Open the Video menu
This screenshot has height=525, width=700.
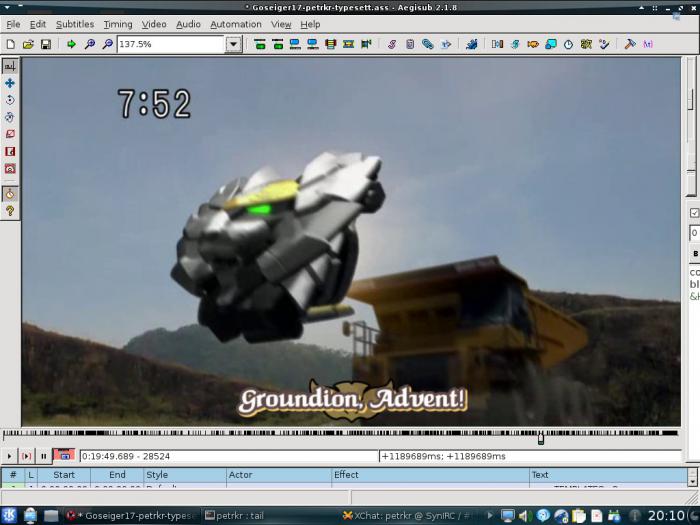pos(154,25)
